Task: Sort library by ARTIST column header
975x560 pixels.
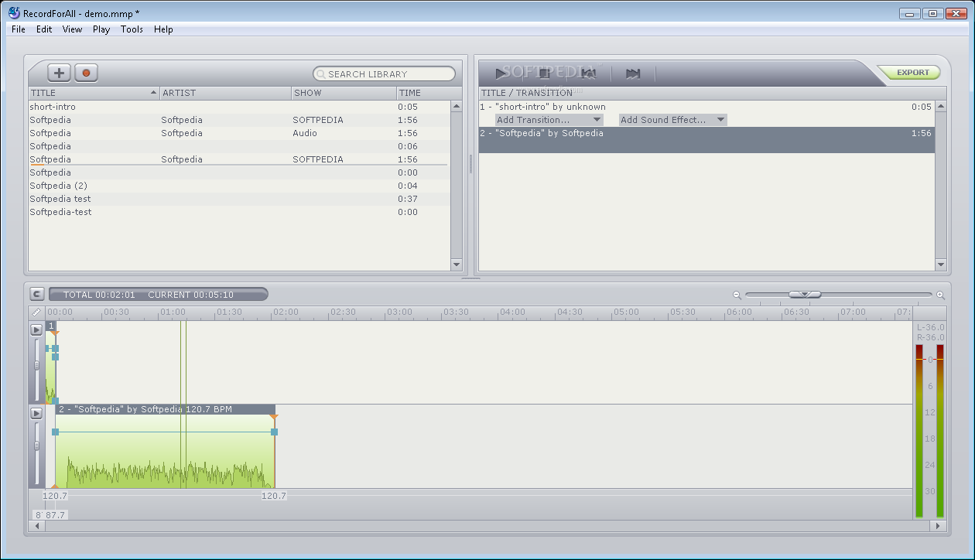Action: click(226, 93)
